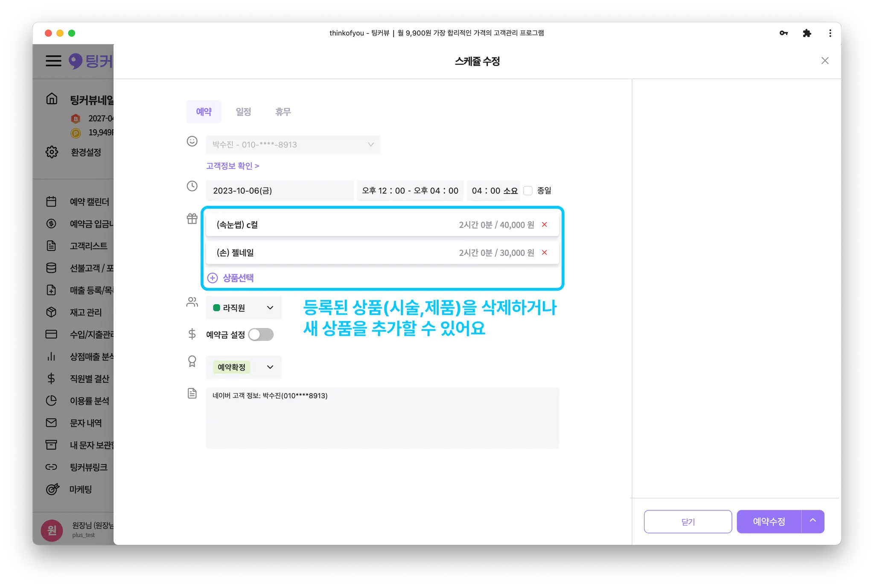
Task: Switch to the 일정 tab
Action: (243, 112)
